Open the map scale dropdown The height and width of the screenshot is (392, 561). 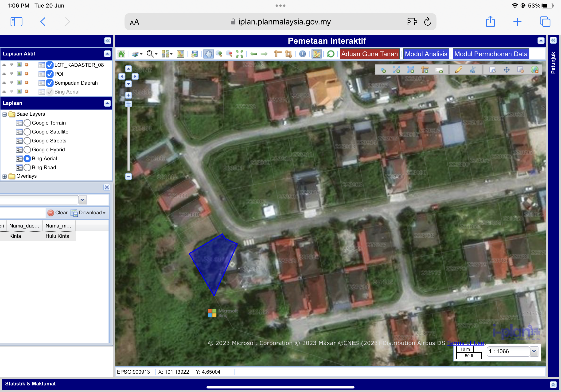tap(534, 351)
